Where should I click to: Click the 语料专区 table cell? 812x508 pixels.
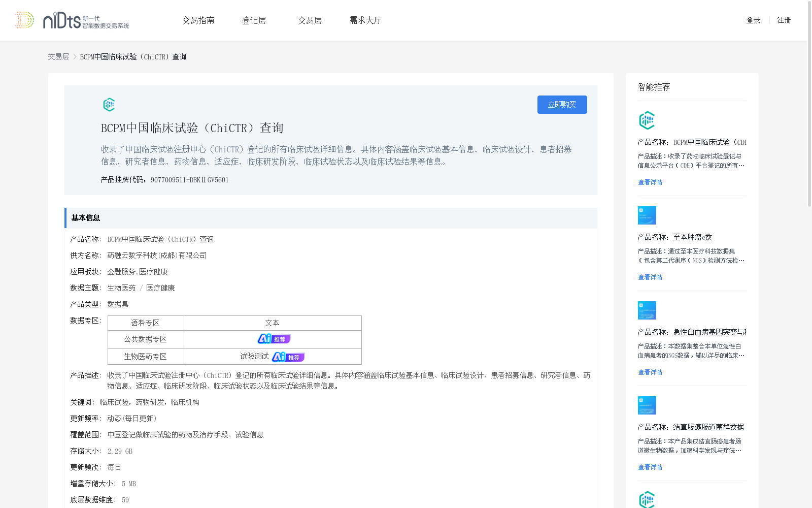click(x=146, y=323)
